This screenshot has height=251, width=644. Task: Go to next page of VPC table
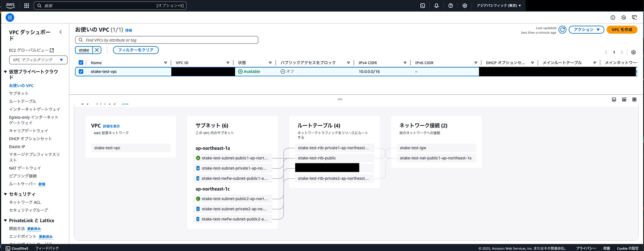pyautogui.click(x=622, y=52)
